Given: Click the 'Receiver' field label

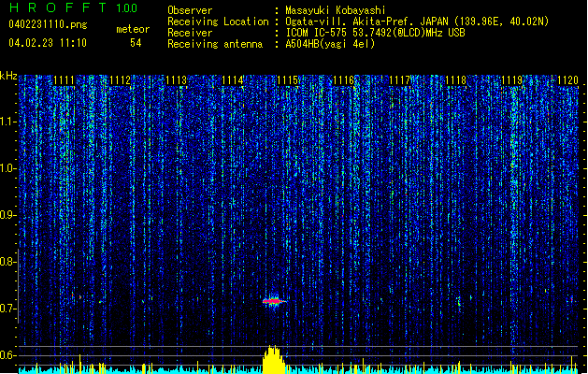Looking at the screenshot, I should point(190,33).
